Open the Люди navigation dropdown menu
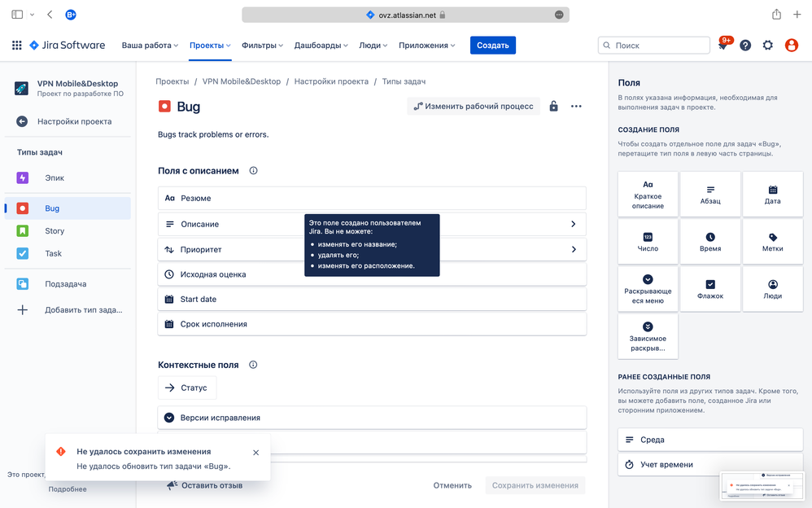Viewport: 812px width, 508px height. tap(373, 45)
